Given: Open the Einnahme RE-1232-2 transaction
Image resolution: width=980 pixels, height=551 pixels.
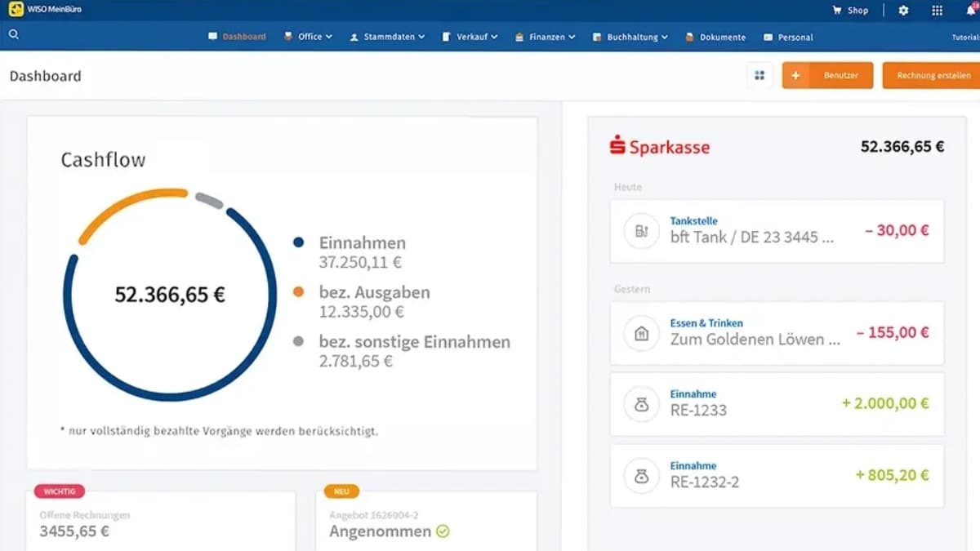Looking at the screenshot, I should (x=777, y=476).
